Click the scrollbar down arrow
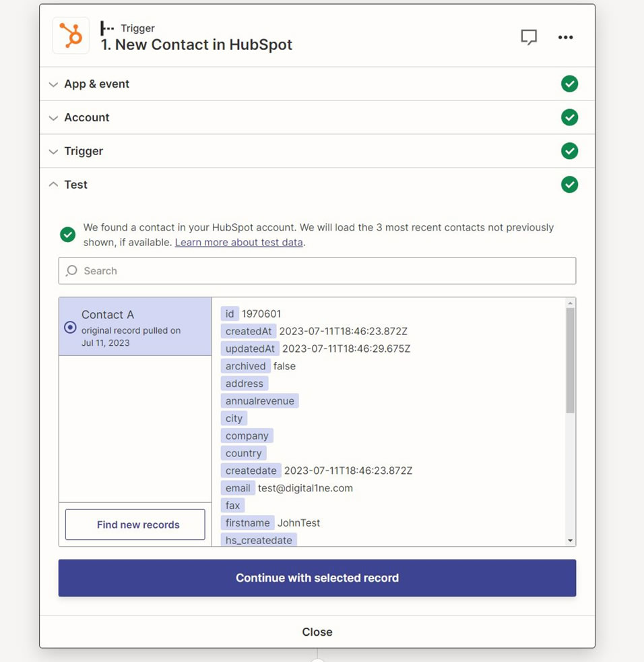 (x=570, y=541)
